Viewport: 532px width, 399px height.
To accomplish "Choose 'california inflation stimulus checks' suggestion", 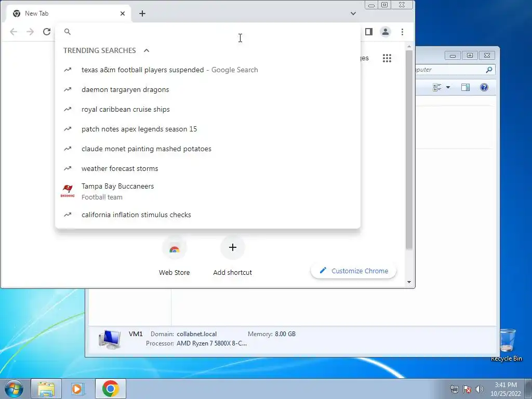I will coord(208,215).
